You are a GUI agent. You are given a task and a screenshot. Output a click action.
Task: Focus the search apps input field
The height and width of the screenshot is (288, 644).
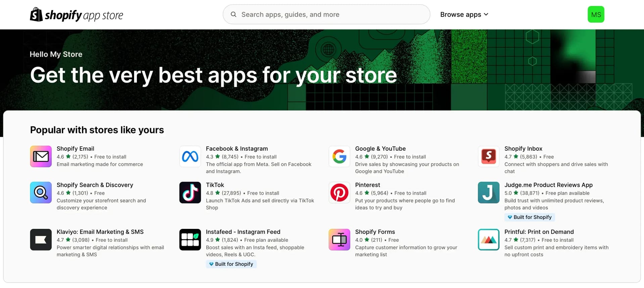point(326,14)
